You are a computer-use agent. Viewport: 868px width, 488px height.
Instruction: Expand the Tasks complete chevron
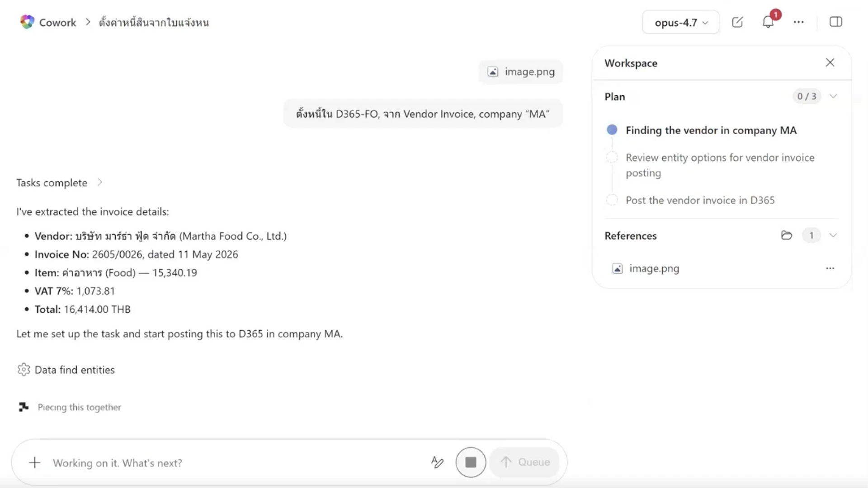100,183
